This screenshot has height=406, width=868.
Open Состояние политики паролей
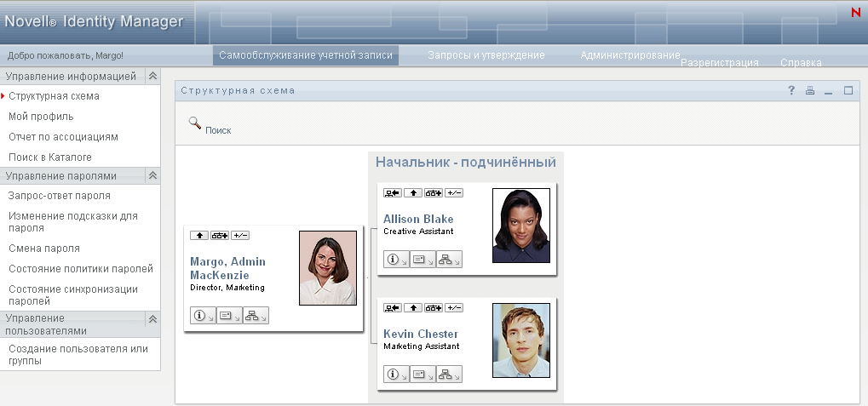(x=81, y=269)
